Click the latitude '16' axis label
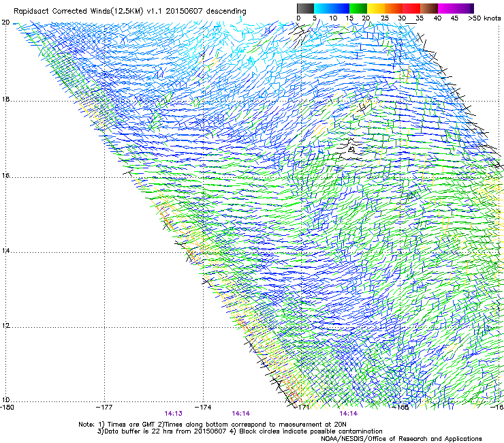 tap(5, 176)
